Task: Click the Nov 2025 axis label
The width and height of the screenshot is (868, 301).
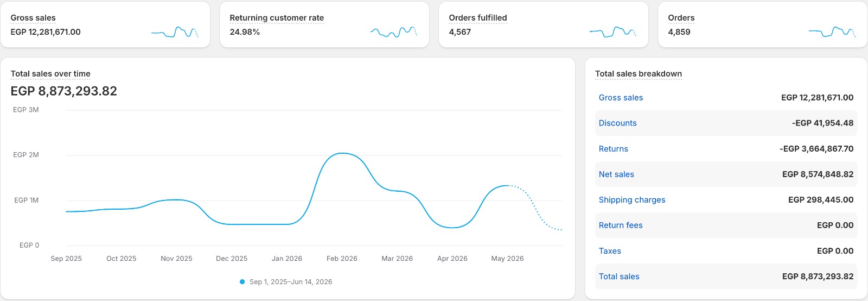Action: [x=176, y=259]
